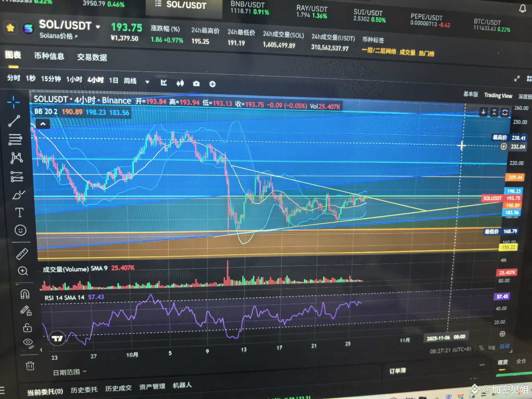The height and width of the screenshot is (399, 532).
Task: Delete drawings with the trash icon
Action: [30, 365]
